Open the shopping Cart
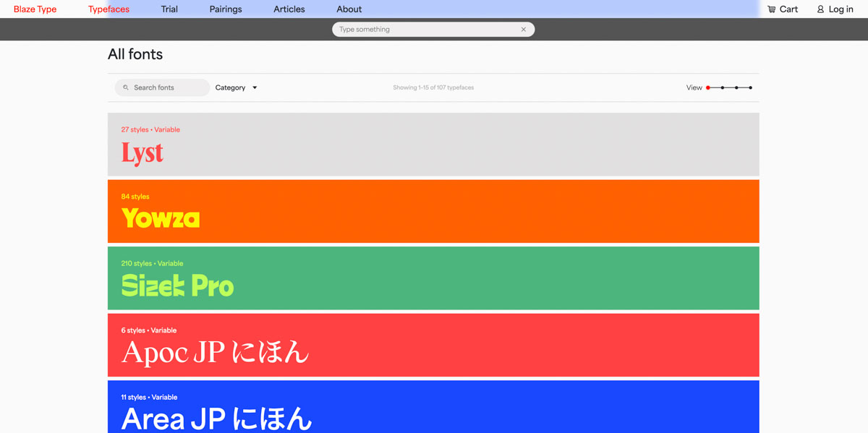 [783, 9]
